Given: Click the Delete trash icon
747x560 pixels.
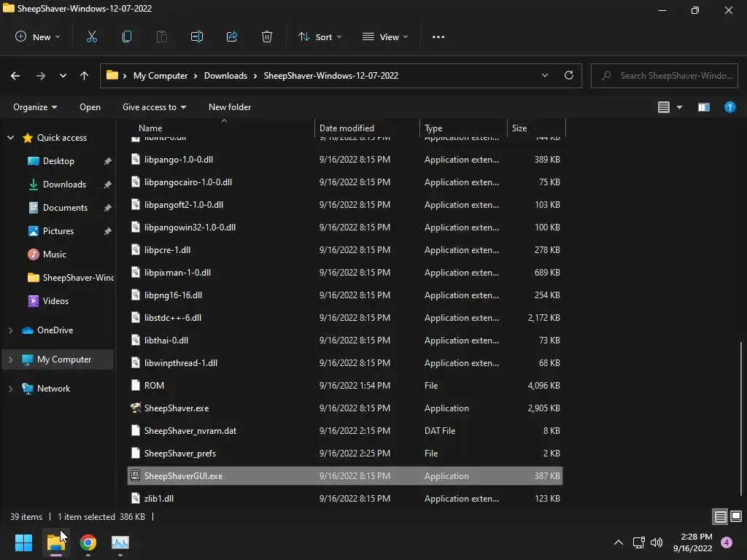Looking at the screenshot, I should click(267, 36).
